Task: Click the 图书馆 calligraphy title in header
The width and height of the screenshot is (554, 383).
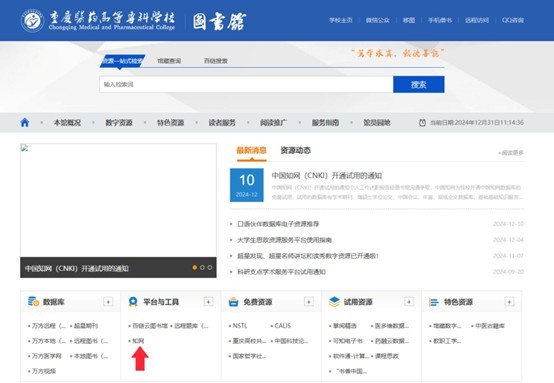Action: [x=219, y=21]
